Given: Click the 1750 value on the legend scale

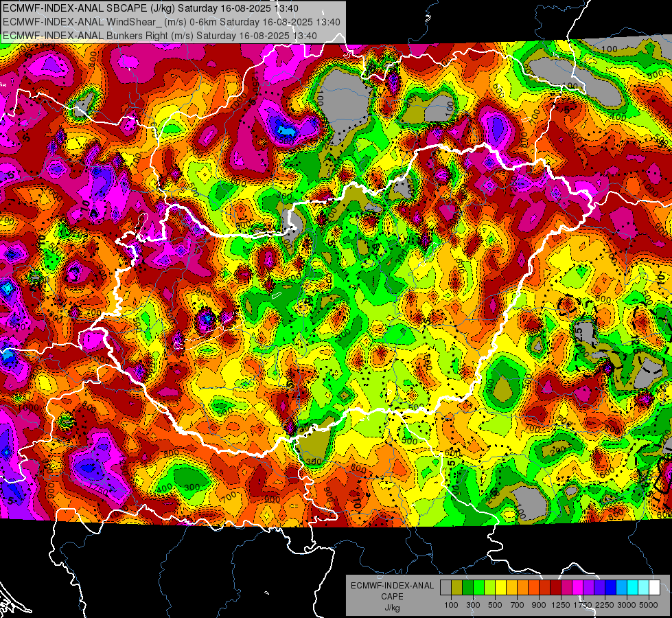Looking at the screenshot, I should pyautogui.click(x=583, y=605).
